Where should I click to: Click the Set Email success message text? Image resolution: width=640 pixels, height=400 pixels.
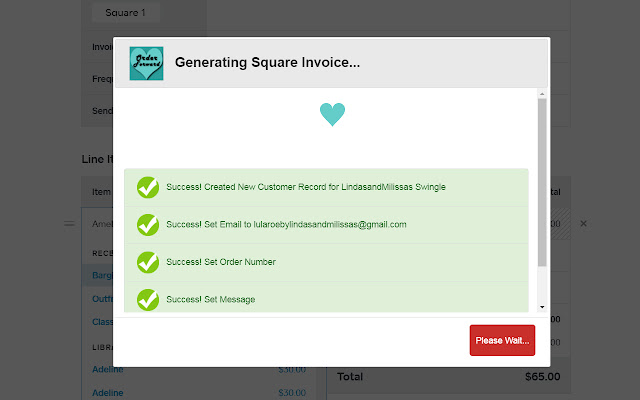pos(286,225)
